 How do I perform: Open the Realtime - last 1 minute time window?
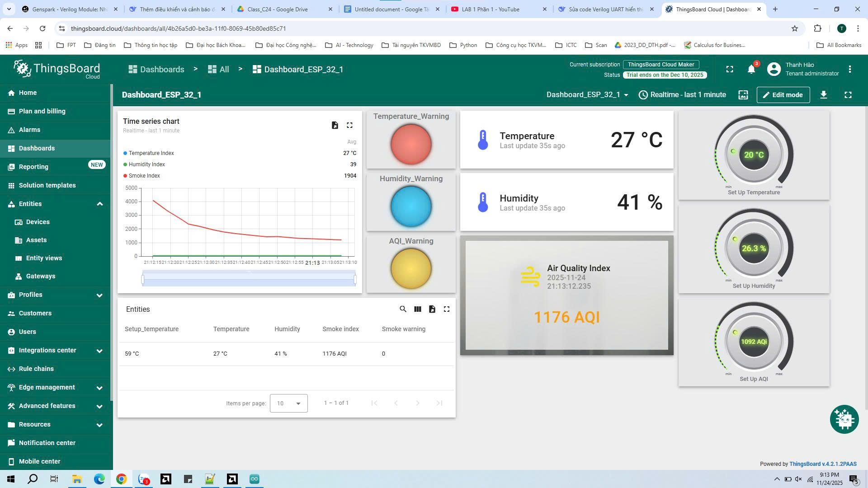[x=682, y=95]
